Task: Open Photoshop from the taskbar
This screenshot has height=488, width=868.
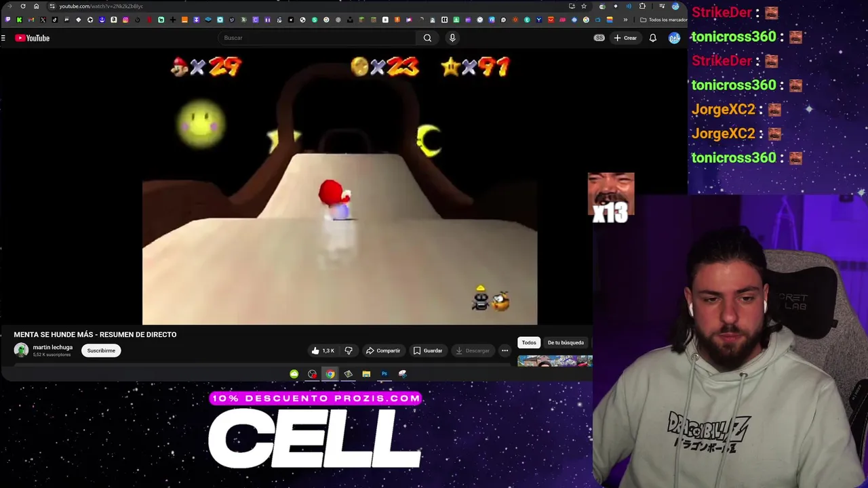Action: [384, 373]
